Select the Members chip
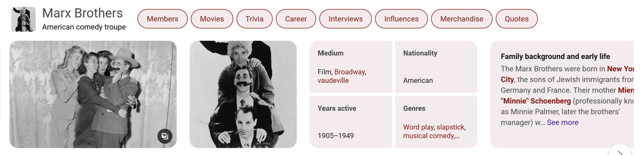The image size is (644, 155). coord(163,19)
